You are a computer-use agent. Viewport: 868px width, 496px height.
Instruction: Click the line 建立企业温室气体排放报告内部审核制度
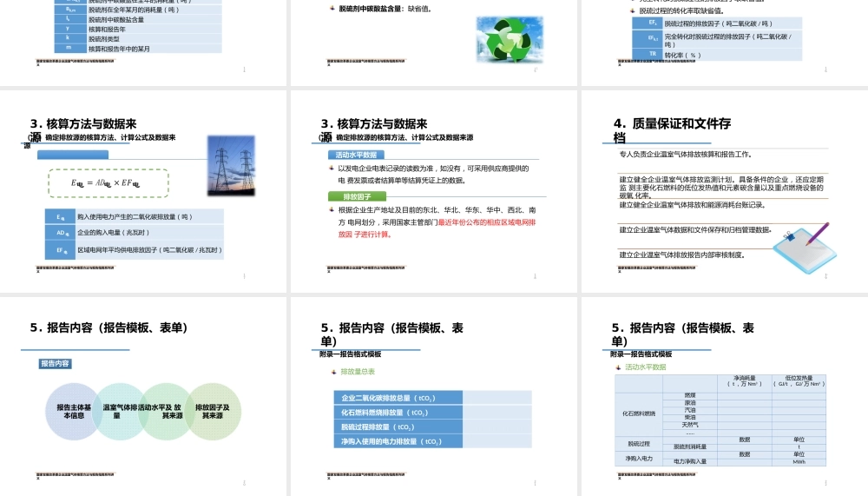[682, 255]
